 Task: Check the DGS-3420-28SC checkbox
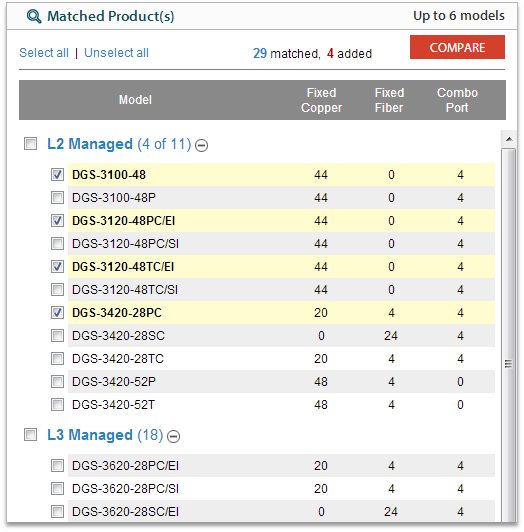[x=57, y=336]
